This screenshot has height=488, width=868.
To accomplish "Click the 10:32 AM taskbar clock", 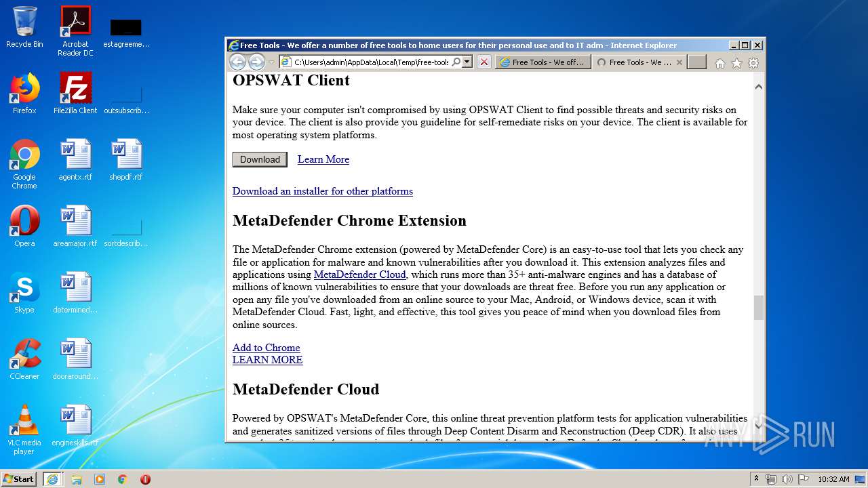I will (x=833, y=479).
